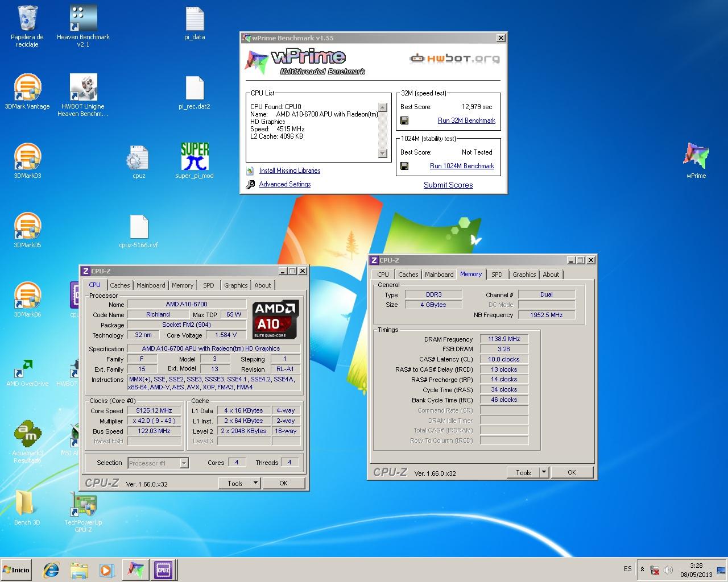Show hidden tray icons arrow
This screenshot has height=582, width=728.
pyautogui.click(x=642, y=569)
